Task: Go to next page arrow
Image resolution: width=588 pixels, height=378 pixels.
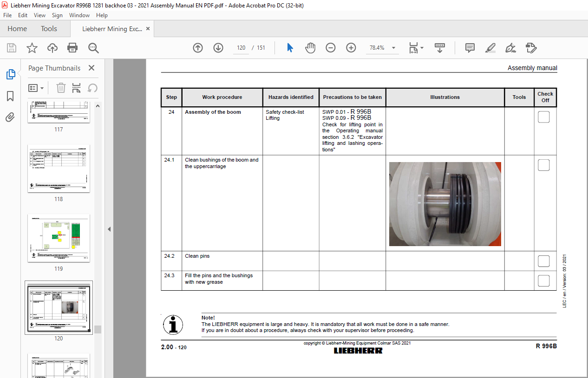Action: tap(218, 47)
